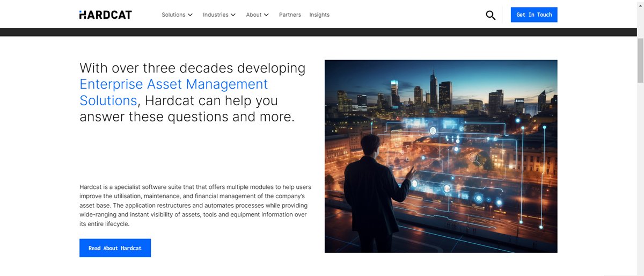Follow the Enterprise Asset Management Solutions link
The image size is (644, 276).
click(x=173, y=92)
